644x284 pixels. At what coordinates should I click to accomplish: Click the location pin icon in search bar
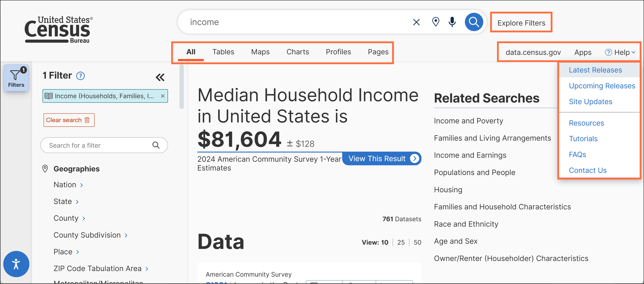pyautogui.click(x=436, y=22)
